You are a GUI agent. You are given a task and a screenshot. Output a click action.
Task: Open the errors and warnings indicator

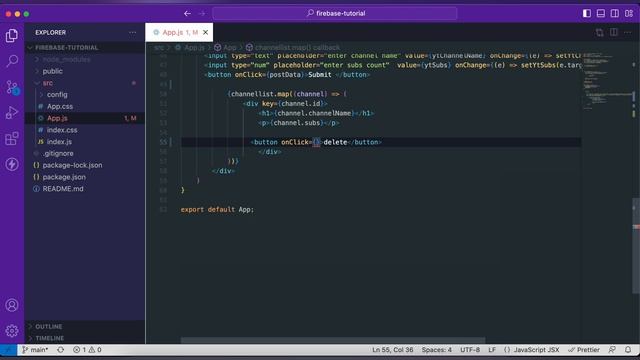click(87, 350)
